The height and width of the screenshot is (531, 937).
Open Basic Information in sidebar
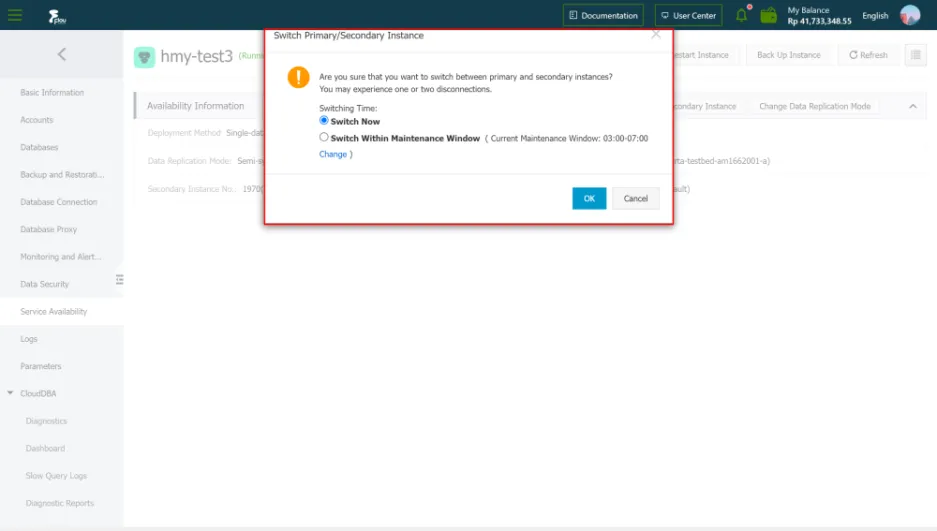pyautogui.click(x=52, y=93)
